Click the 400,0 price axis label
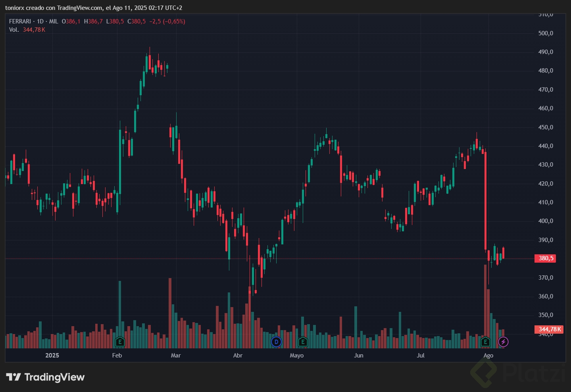 546,221
